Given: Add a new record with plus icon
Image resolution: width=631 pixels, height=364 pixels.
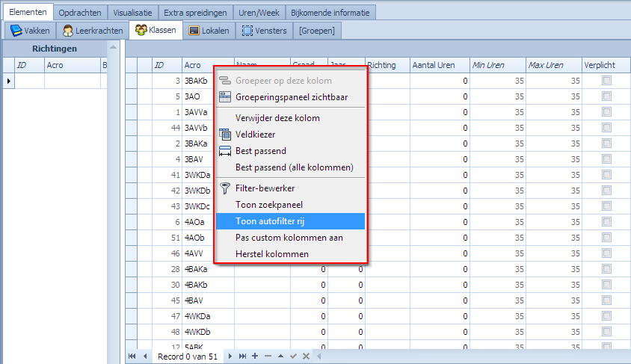Looking at the screenshot, I should (x=255, y=356).
